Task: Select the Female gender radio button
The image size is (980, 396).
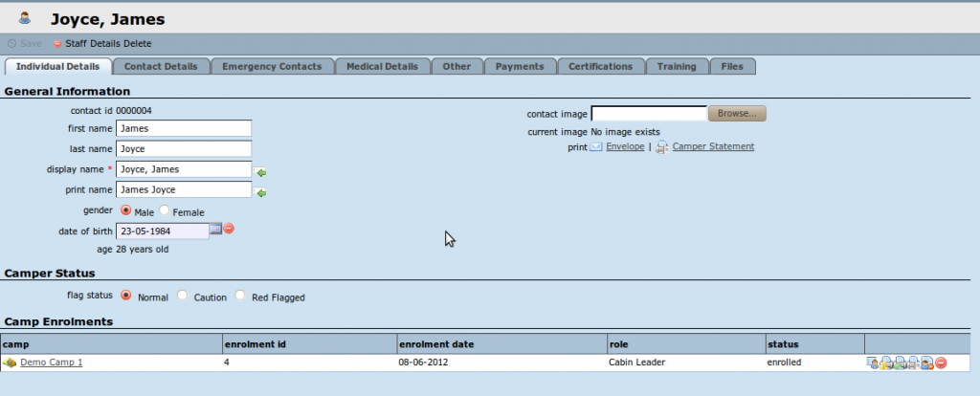Action: pyautogui.click(x=165, y=210)
